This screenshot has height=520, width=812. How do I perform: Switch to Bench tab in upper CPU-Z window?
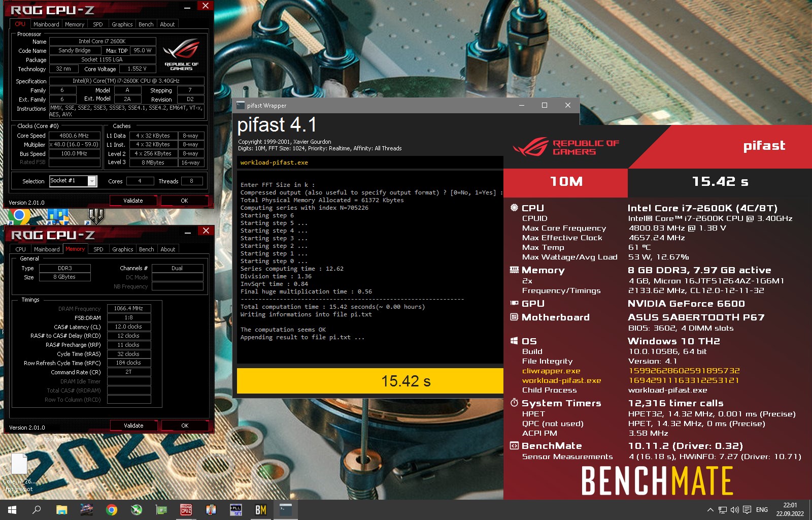(146, 24)
